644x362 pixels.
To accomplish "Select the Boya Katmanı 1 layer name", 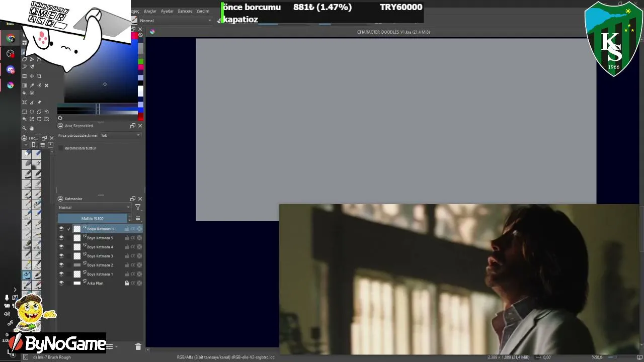I will pyautogui.click(x=100, y=274).
